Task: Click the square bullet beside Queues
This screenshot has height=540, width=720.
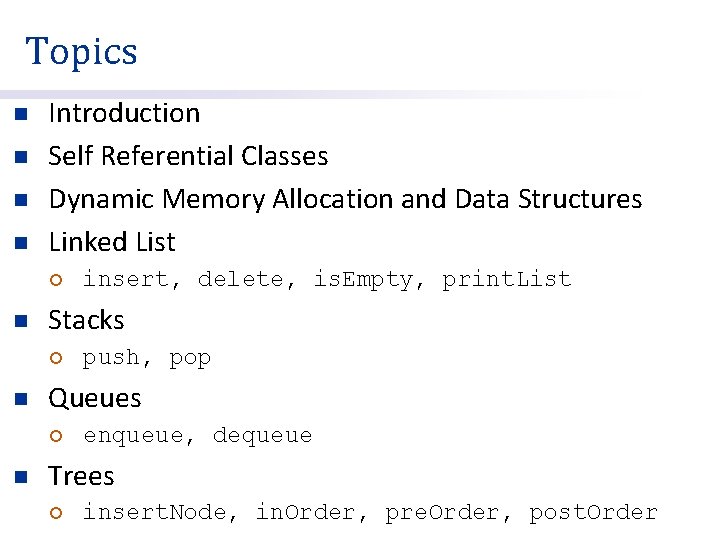Action: tap(18, 399)
